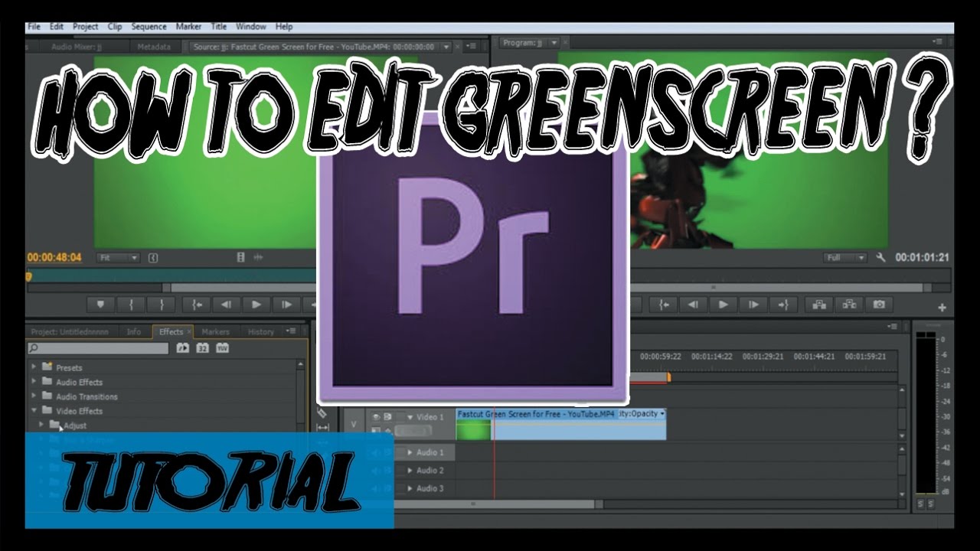Switch to the Info tab
The height and width of the screenshot is (551, 980).
(x=133, y=332)
